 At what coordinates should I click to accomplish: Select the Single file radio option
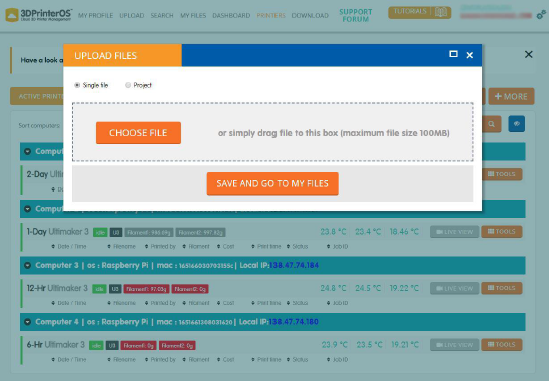pos(77,85)
